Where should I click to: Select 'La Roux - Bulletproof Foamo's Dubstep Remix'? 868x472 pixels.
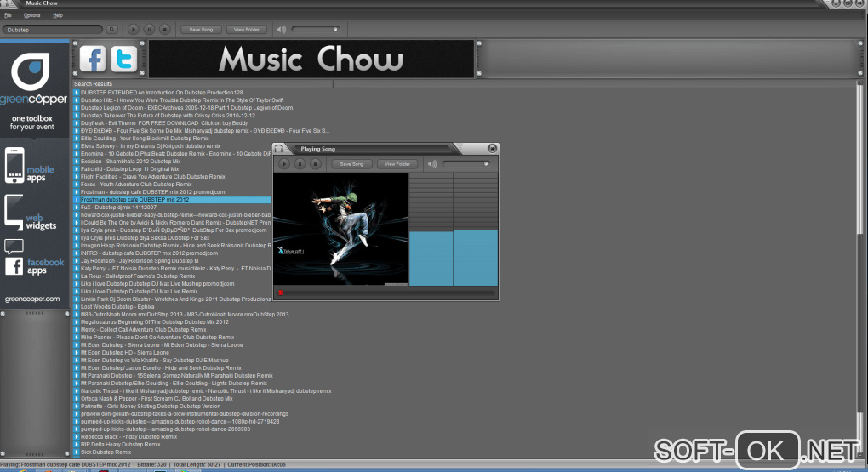coord(138,276)
